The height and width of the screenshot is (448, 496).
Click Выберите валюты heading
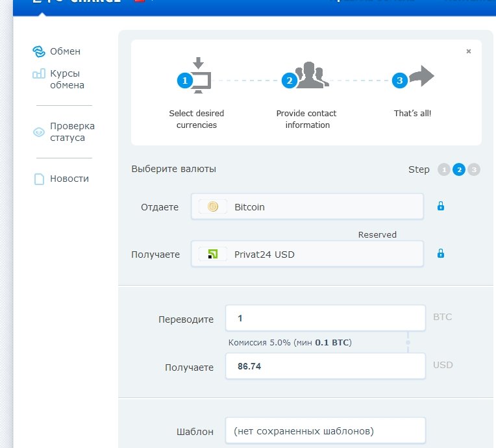pyautogui.click(x=173, y=169)
